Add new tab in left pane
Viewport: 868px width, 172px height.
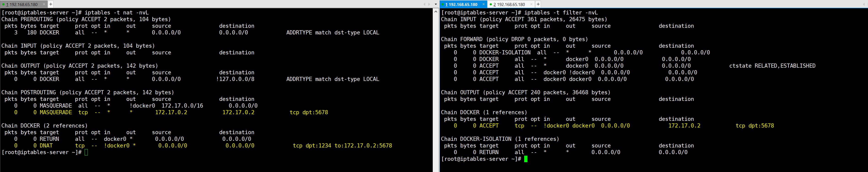pos(51,4)
